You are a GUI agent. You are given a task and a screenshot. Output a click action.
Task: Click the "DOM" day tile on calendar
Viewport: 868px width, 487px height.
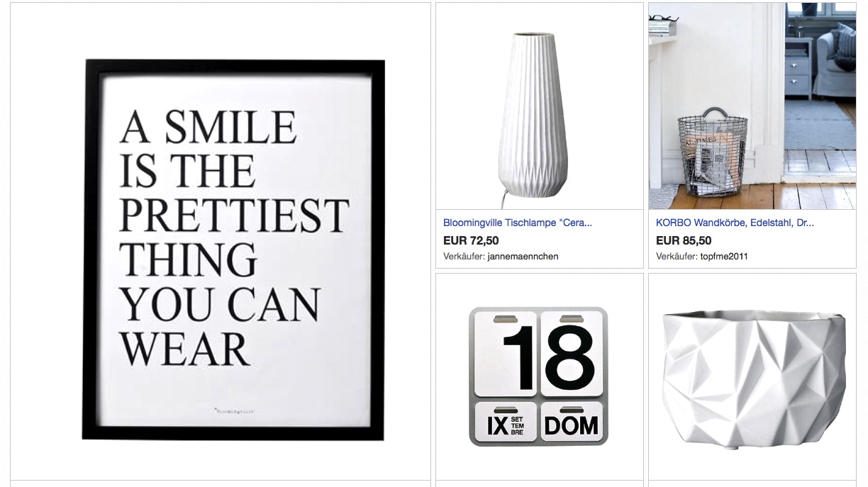(x=571, y=425)
